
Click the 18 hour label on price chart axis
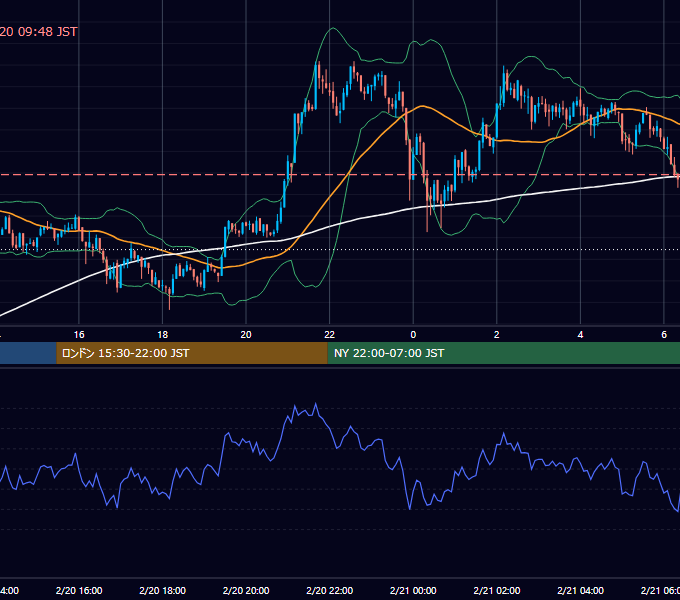pos(163,335)
